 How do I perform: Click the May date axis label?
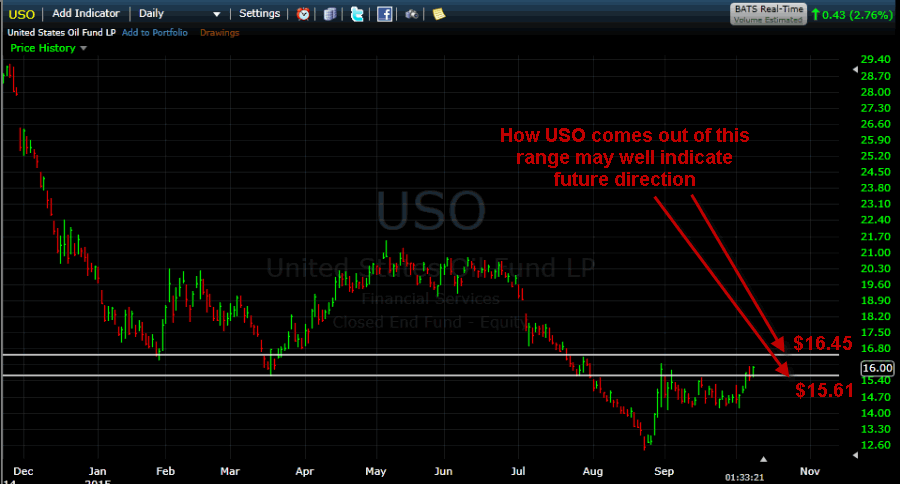pyautogui.click(x=375, y=471)
